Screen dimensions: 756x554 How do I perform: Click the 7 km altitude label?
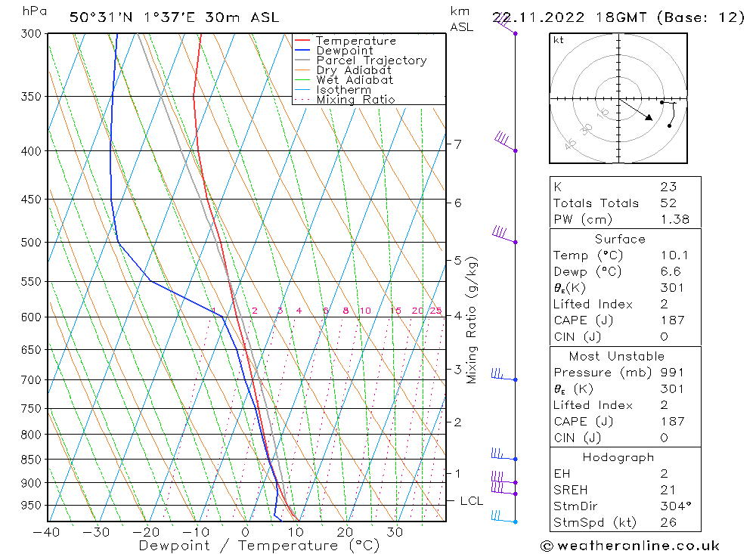[458, 144]
